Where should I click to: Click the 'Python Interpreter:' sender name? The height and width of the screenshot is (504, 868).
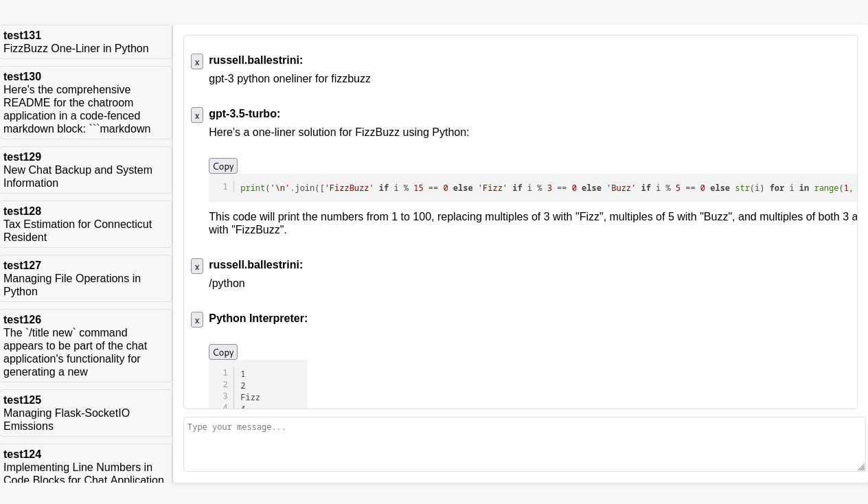258,319
